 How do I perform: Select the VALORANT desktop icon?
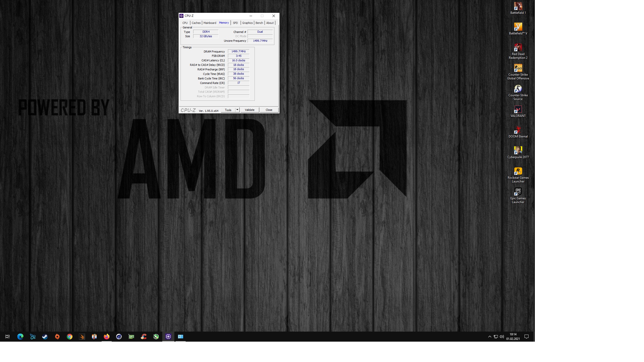518,112
